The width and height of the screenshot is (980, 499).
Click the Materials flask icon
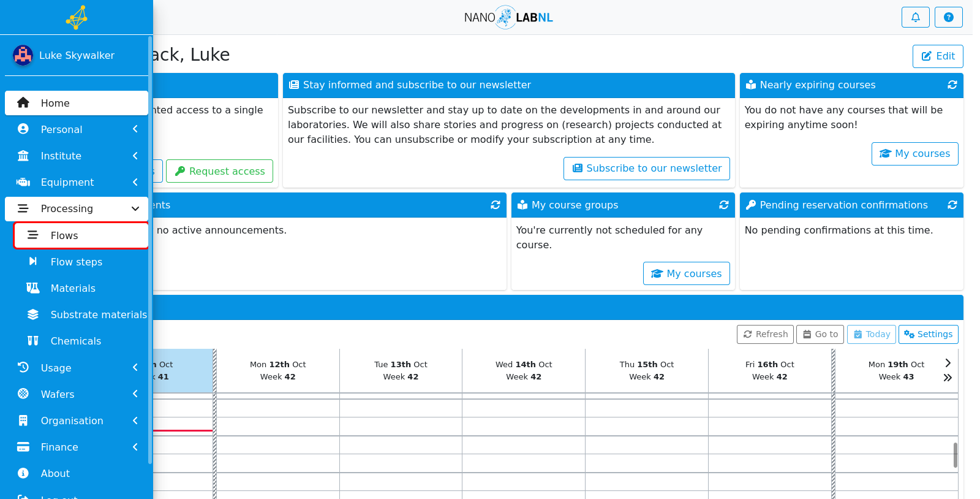point(33,288)
